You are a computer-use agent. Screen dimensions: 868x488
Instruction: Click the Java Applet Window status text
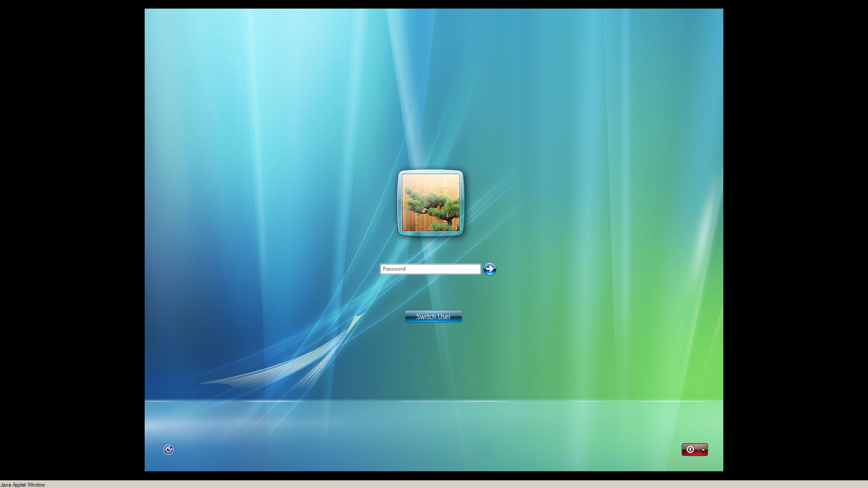tap(23, 485)
